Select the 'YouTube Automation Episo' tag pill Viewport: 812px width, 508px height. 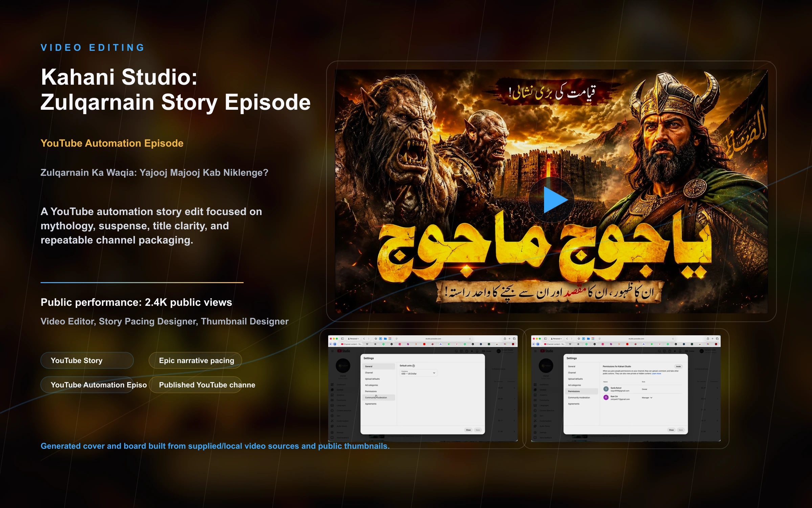tap(87, 385)
